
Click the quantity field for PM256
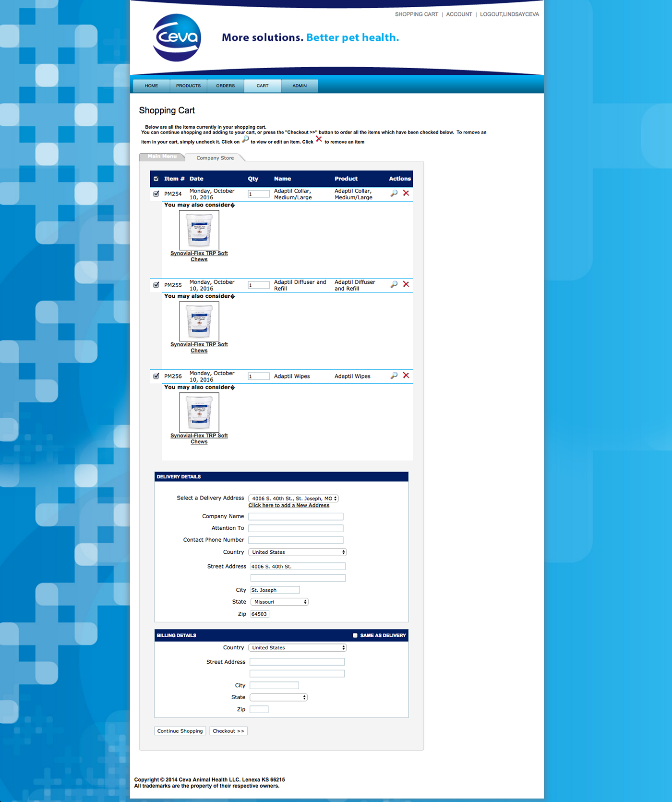(x=259, y=377)
